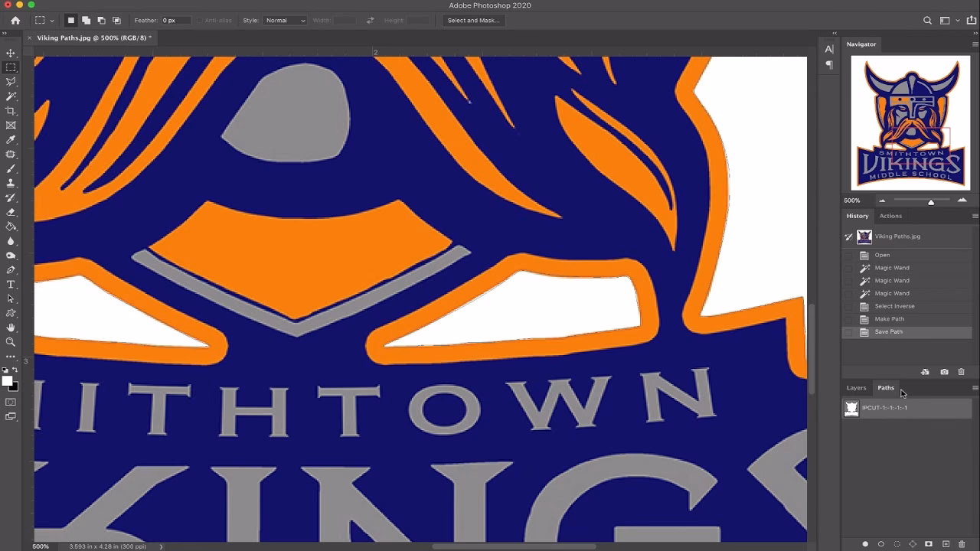Toggle Subtract from selection mode
Image resolution: width=980 pixels, height=551 pixels.
103,20
